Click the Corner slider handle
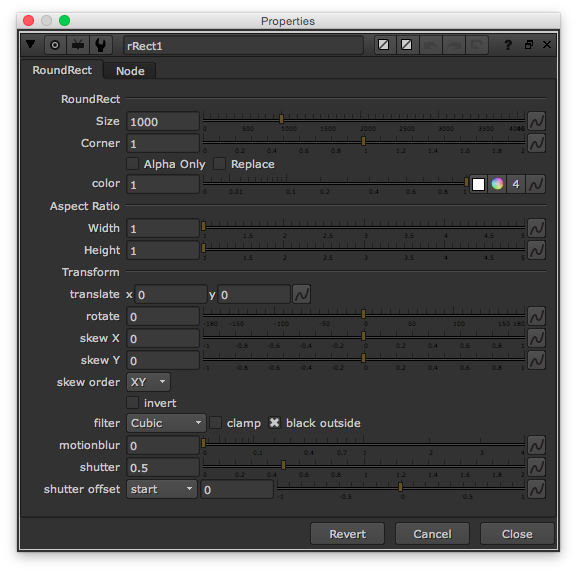 (364, 141)
